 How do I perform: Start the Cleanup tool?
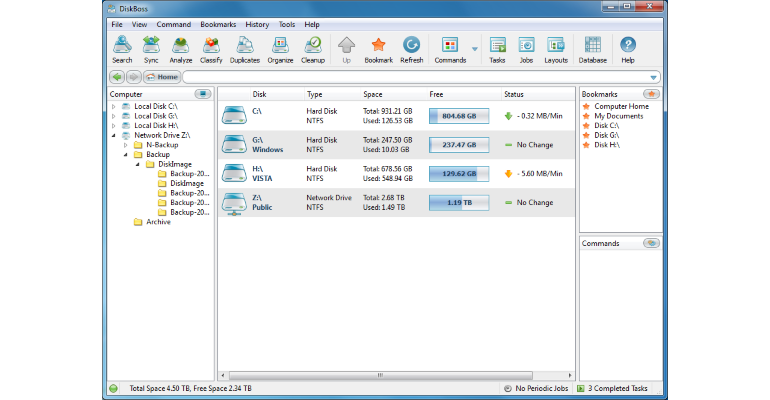(x=313, y=50)
